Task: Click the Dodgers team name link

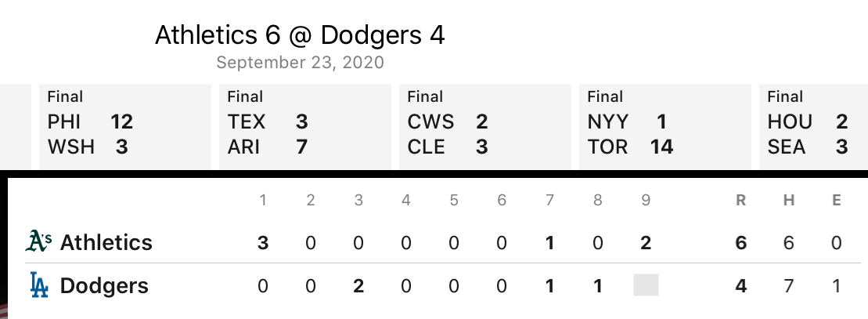Action: tap(104, 286)
